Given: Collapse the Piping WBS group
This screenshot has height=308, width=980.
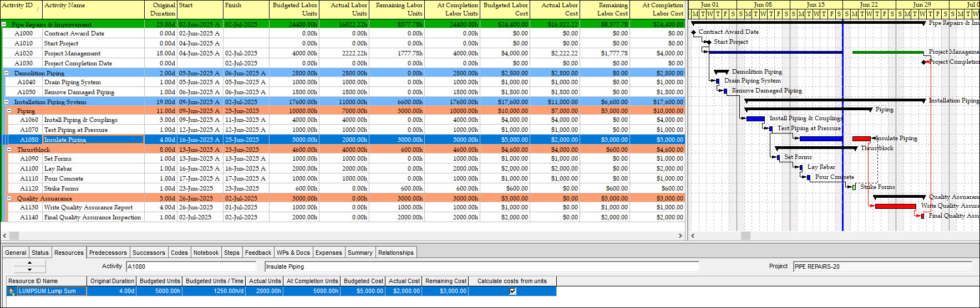Looking at the screenshot, I should coord(9,111).
